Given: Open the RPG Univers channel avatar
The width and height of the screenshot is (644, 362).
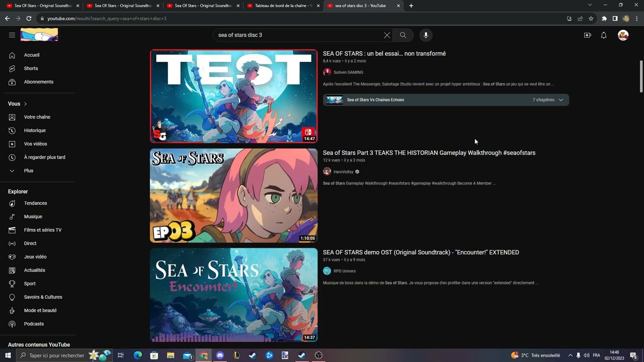Looking at the screenshot, I should (x=327, y=271).
